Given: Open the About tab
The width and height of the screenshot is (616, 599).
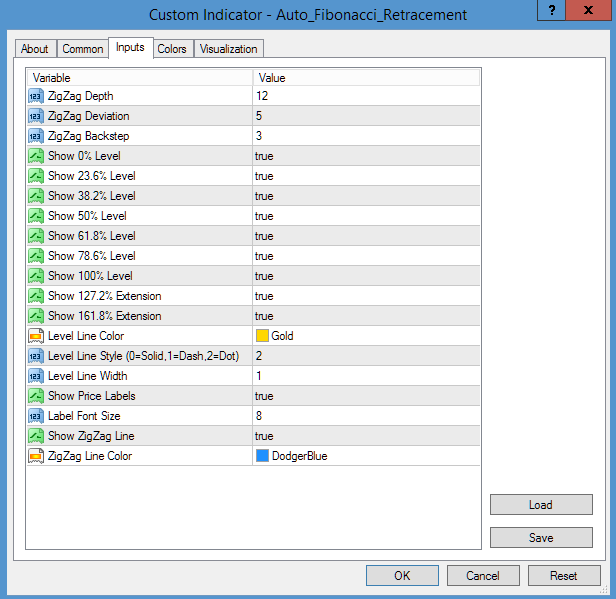Looking at the screenshot, I should pyautogui.click(x=35, y=49).
